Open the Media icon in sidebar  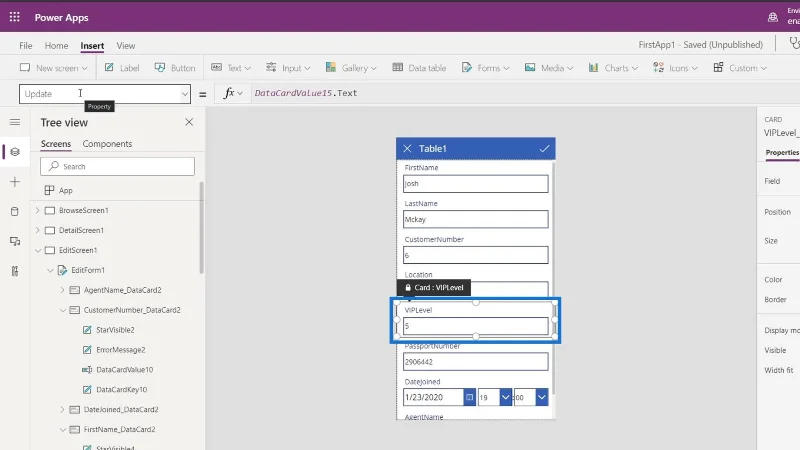(15, 241)
